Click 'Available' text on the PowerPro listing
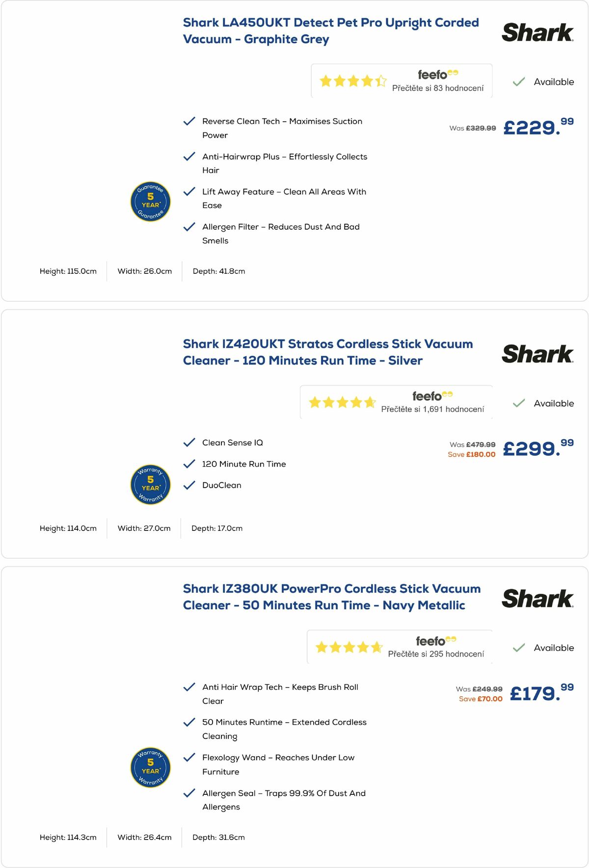This screenshot has width=589, height=868. coord(554,647)
